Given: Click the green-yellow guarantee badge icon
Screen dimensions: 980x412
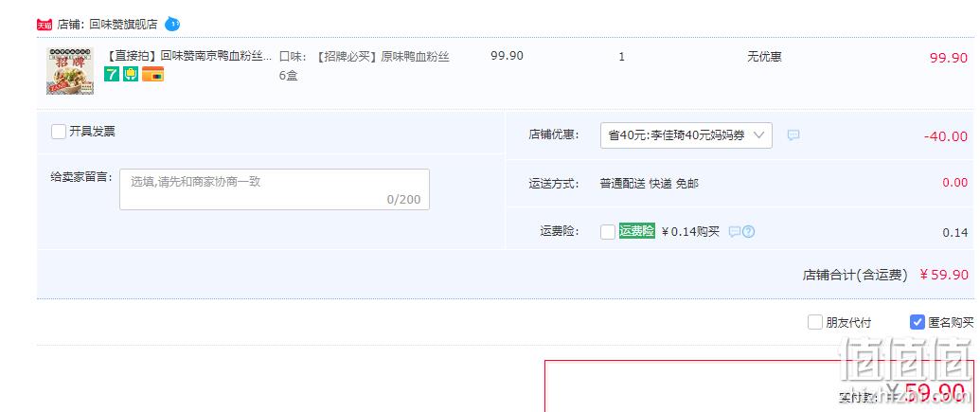Looking at the screenshot, I should pyautogui.click(x=131, y=75).
